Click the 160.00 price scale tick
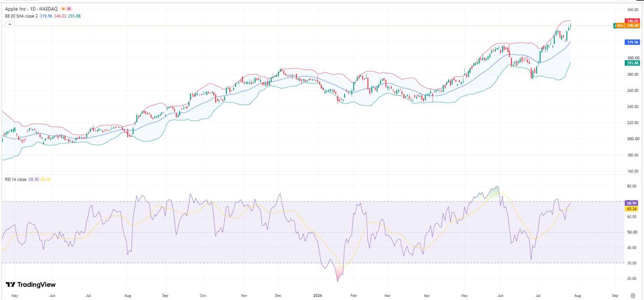Screen dimensions: 644x300 tap(633, 171)
